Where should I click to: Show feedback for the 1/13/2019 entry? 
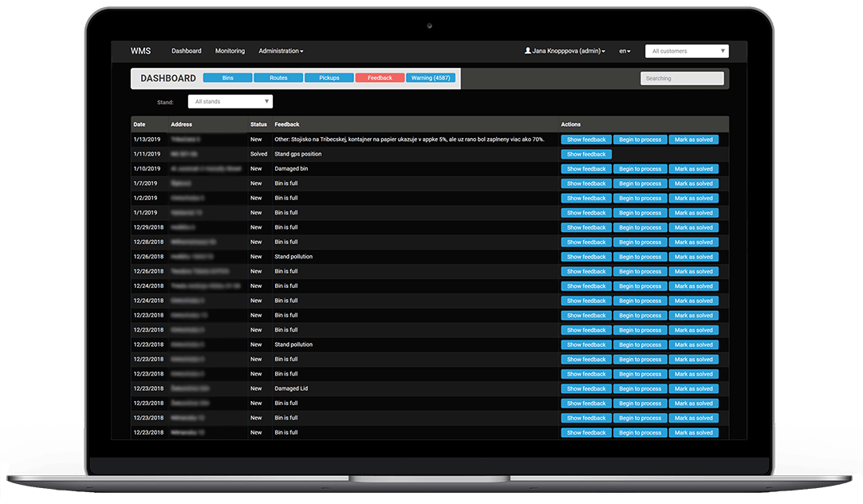point(586,140)
